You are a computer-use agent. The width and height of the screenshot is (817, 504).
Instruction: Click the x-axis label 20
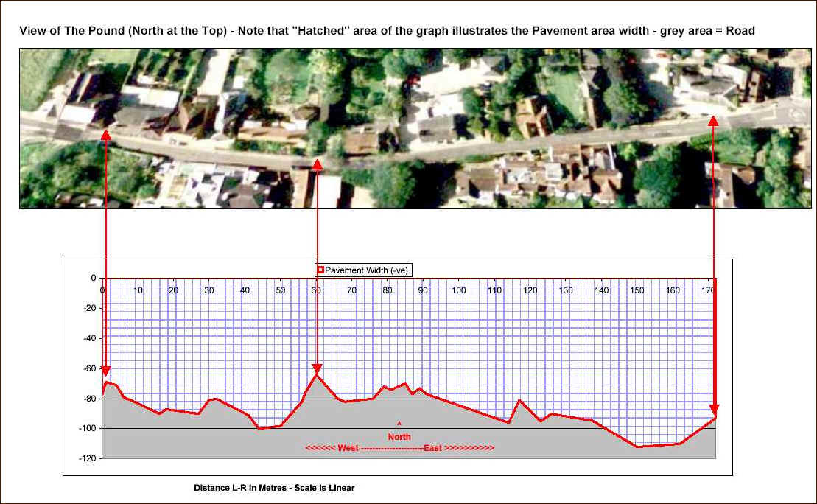coord(173,290)
